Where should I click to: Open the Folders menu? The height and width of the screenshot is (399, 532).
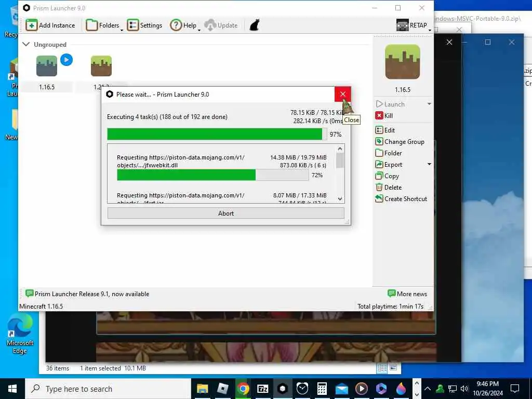click(104, 25)
